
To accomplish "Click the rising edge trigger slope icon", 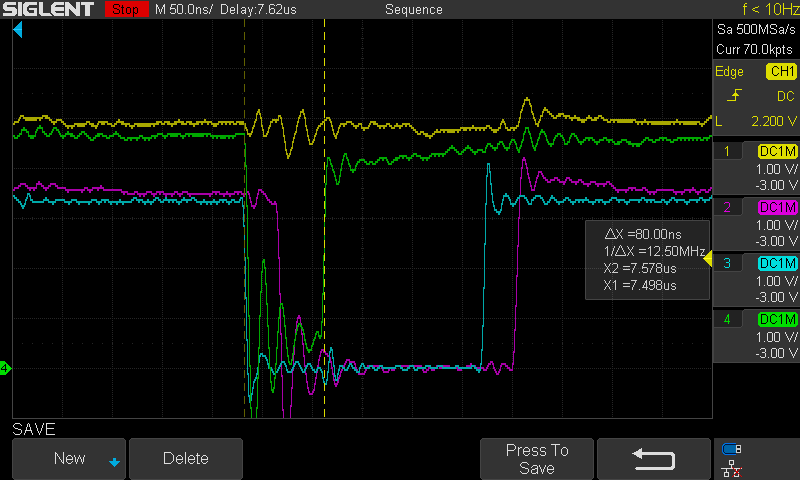I will [x=737, y=96].
